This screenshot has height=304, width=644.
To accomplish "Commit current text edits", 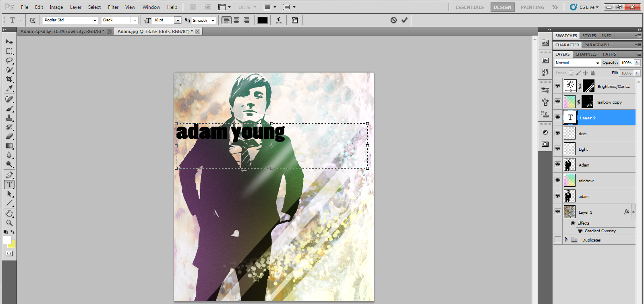I will click(404, 20).
